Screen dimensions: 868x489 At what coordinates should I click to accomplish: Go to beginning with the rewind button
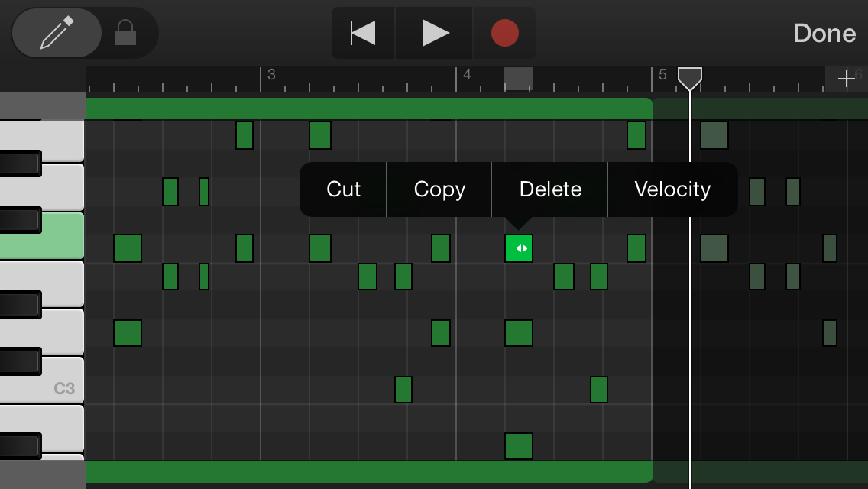pos(363,33)
